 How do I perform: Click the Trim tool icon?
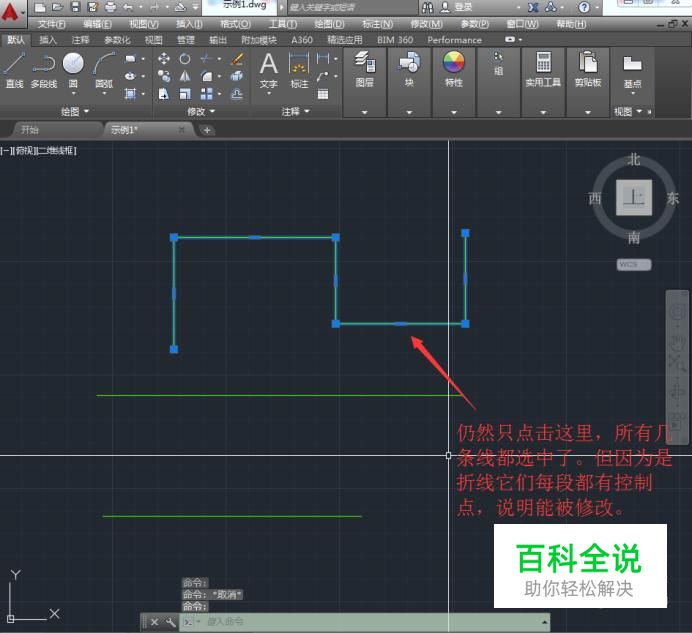[206, 58]
